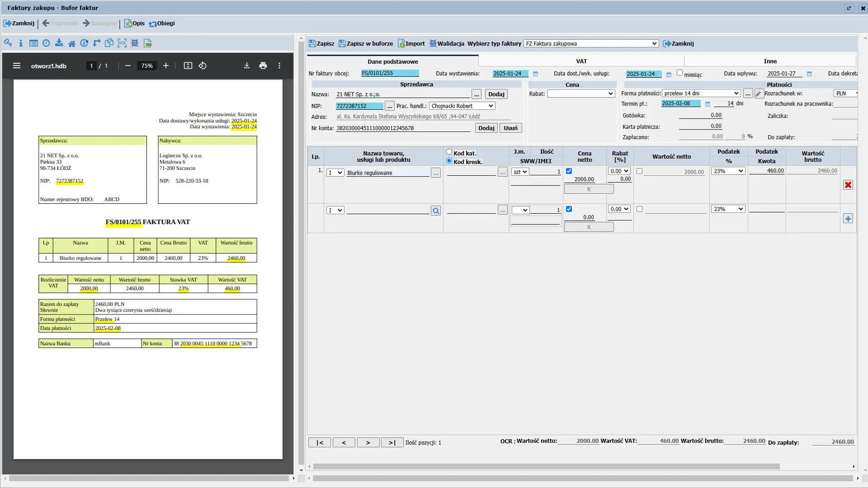Open the Inne tab
868x488 pixels.
click(x=770, y=61)
